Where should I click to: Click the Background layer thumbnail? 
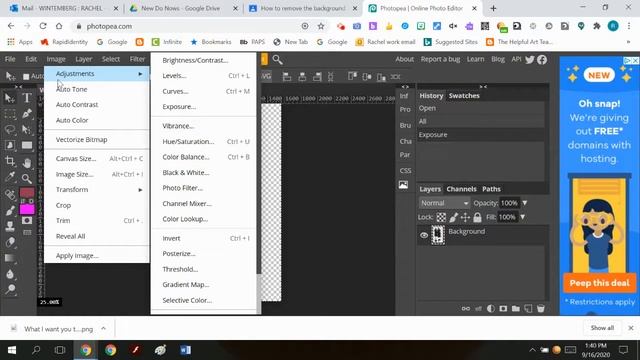[x=438, y=235]
